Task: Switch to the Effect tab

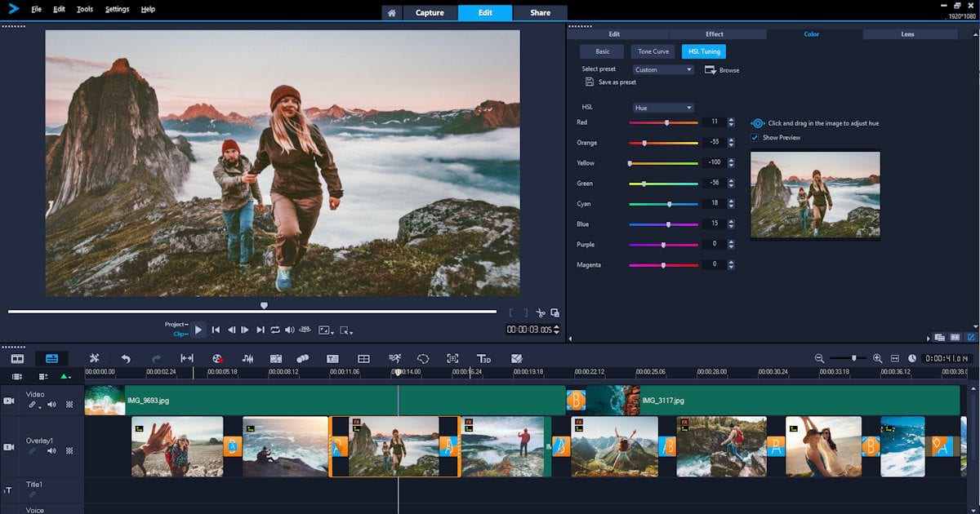Action: click(715, 33)
